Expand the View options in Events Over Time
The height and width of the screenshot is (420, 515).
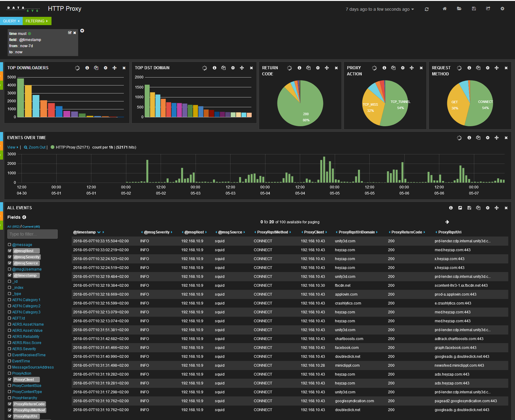(13, 147)
